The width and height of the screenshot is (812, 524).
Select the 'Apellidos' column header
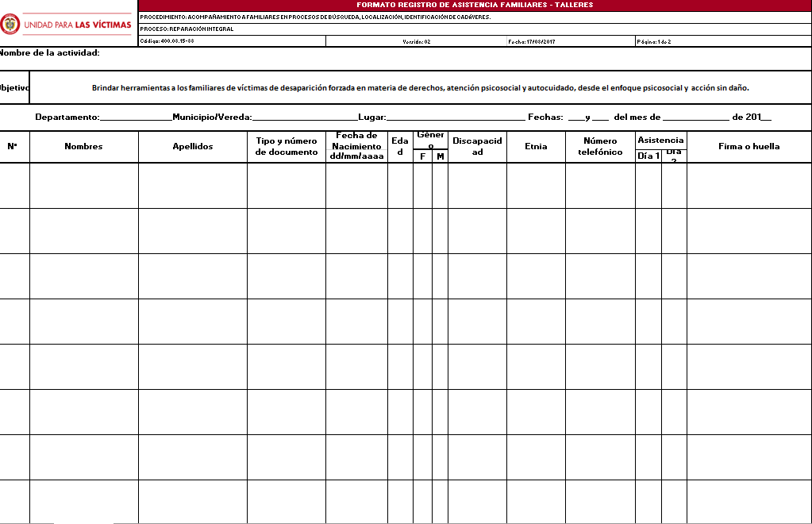[193, 147]
